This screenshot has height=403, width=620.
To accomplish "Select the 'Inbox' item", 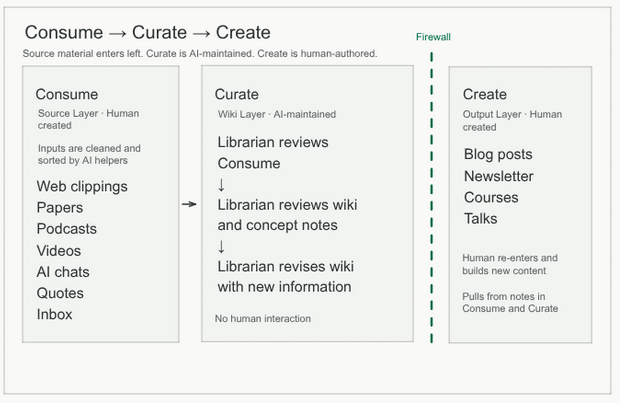I will point(55,314).
